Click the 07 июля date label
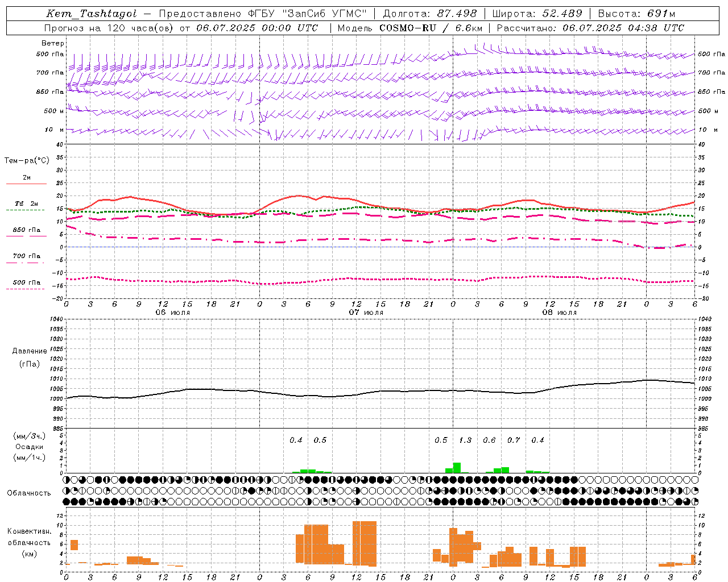The width and height of the screenshot is (728, 582). [x=366, y=313]
